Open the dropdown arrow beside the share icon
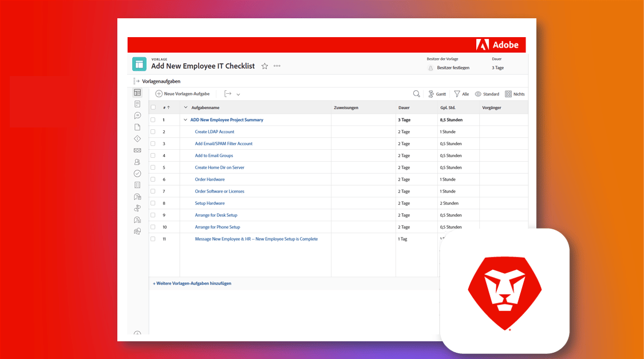644x359 pixels. 238,93
